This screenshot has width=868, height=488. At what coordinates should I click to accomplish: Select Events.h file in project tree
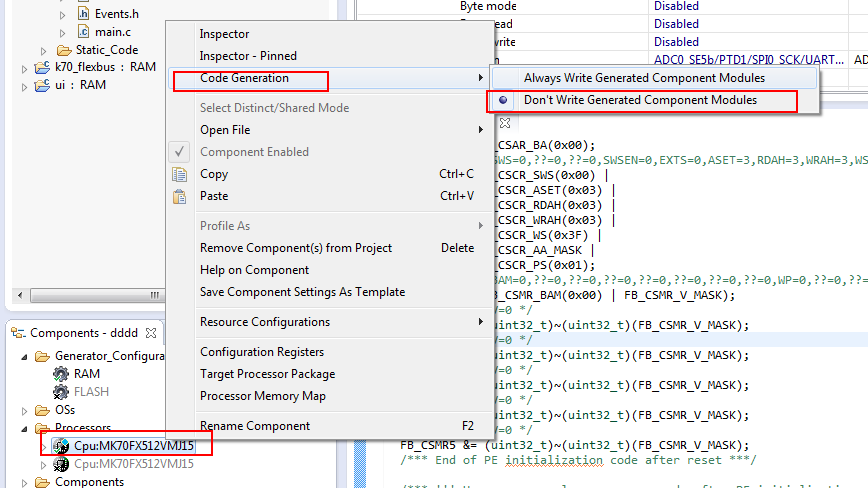click(116, 14)
